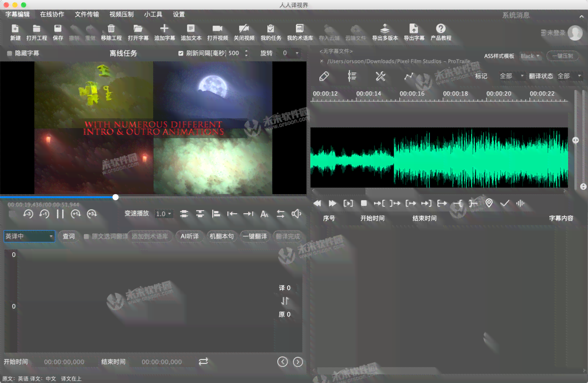
Task: Click the timeline list icon beside pencil
Action: pos(352,76)
